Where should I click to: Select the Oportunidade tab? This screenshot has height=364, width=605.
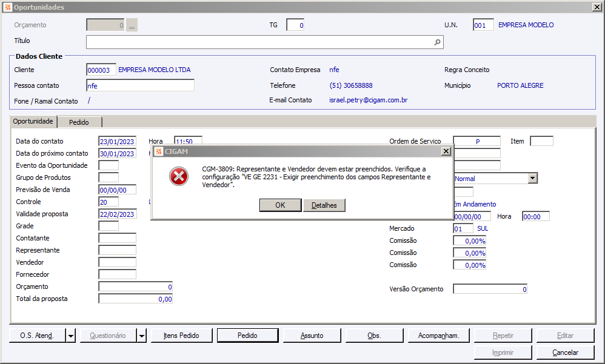pos(33,121)
